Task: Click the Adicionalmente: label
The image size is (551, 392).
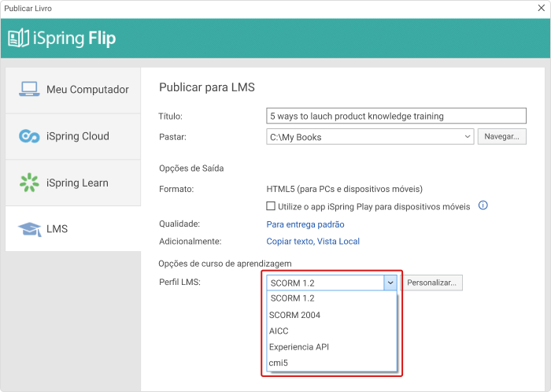Action: pos(190,242)
